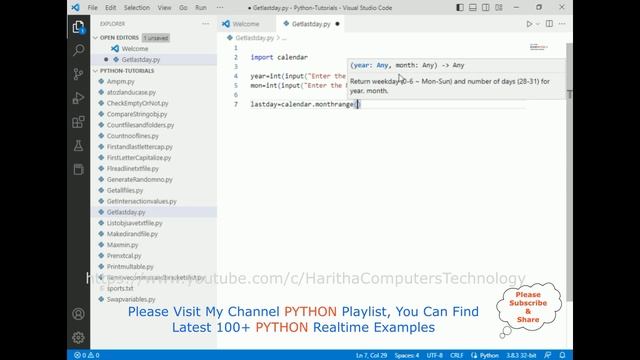The image size is (640, 360).
Task: Open Firstandlastlettercap.py file
Action: pos(140,147)
